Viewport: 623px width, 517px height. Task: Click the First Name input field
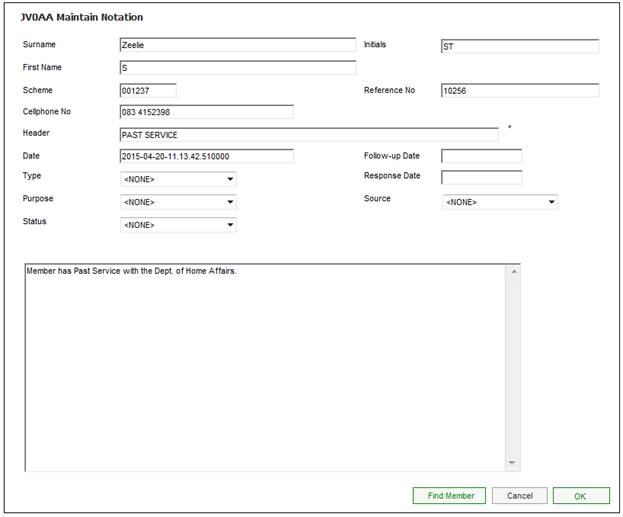pyautogui.click(x=238, y=68)
